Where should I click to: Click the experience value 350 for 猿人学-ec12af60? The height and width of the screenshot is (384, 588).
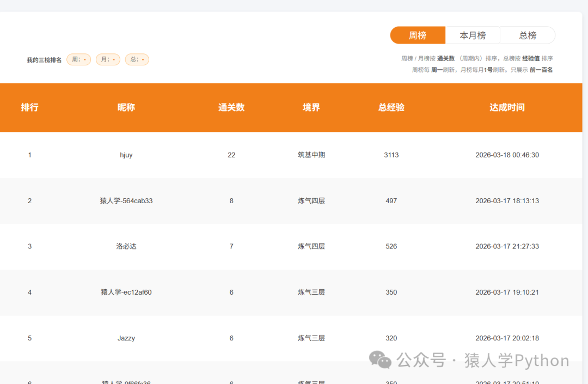tap(391, 292)
